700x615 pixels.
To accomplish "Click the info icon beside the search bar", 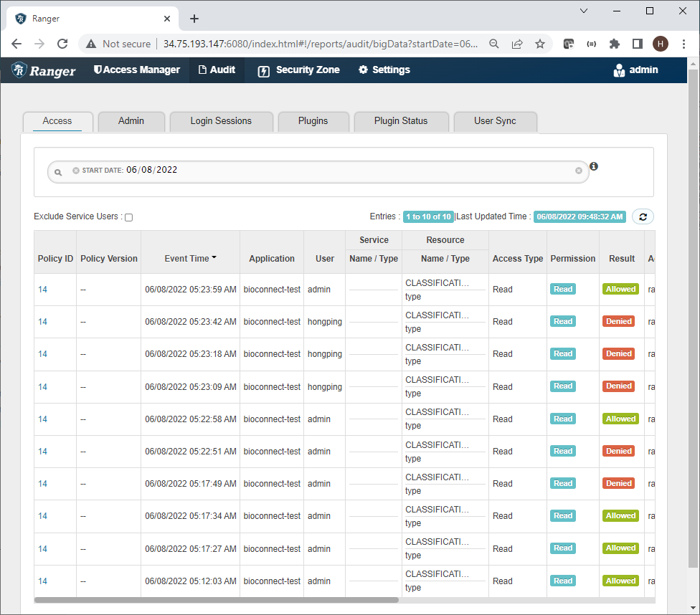I will [593, 166].
